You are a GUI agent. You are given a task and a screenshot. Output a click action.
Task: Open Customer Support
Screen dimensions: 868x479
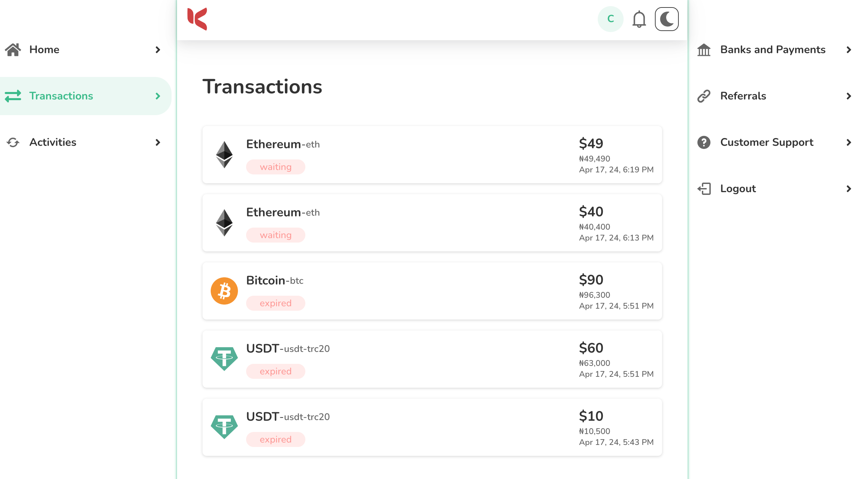(767, 142)
